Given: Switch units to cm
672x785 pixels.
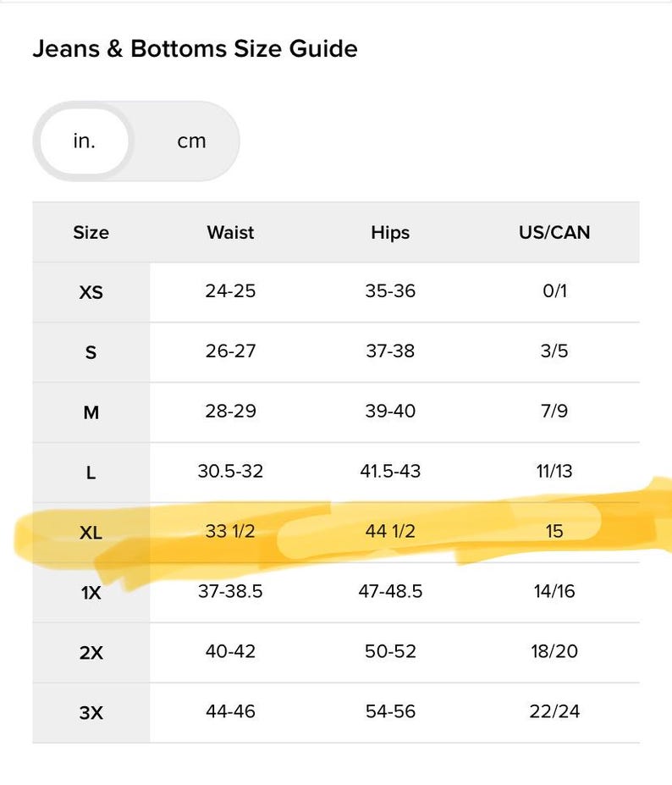Looking at the screenshot, I should point(191,141).
